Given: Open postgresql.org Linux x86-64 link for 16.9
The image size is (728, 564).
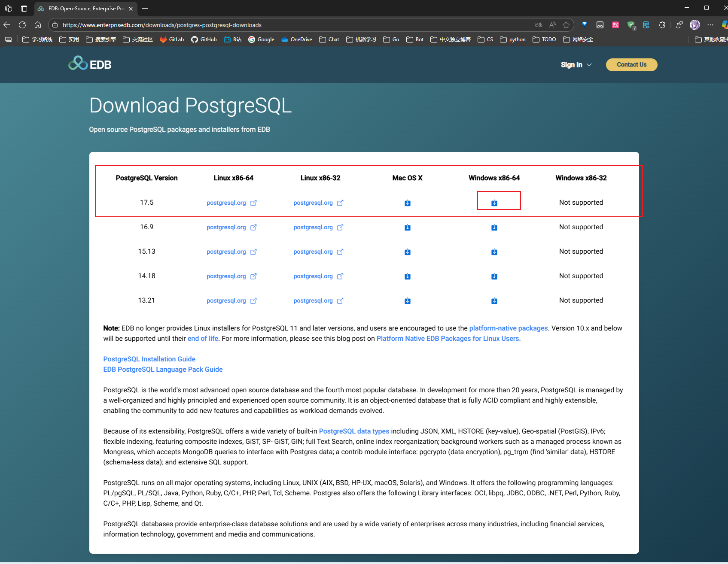Looking at the screenshot, I should pyautogui.click(x=231, y=227).
